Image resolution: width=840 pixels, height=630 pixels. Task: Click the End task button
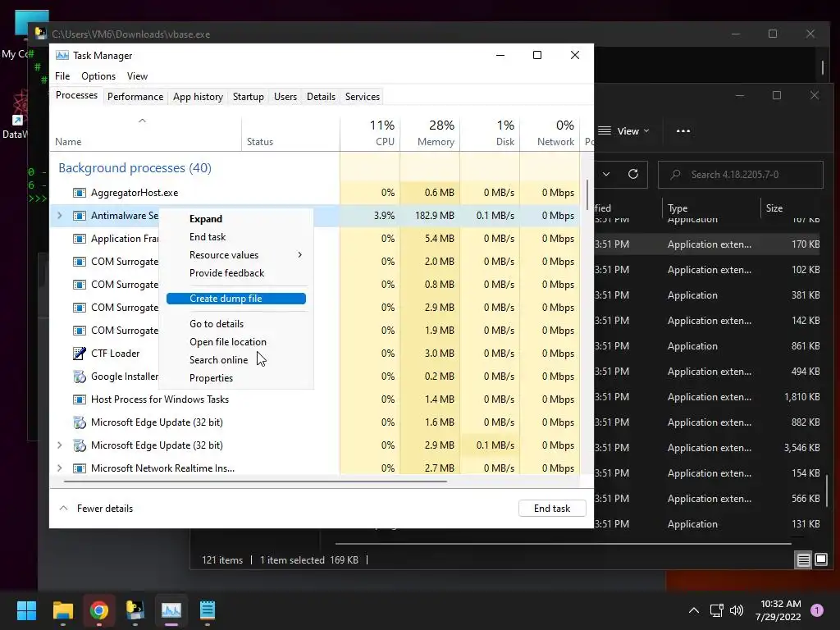pos(552,509)
